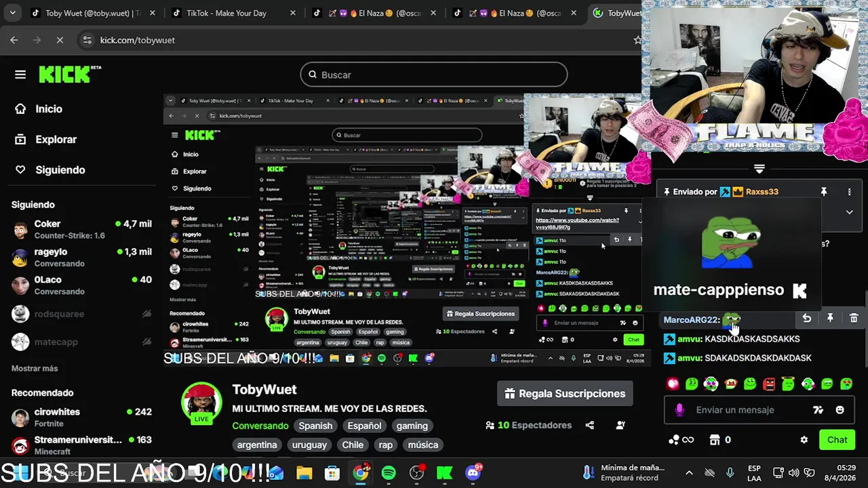
Task: Click the microphone icon in chat input
Action: [679, 409]
